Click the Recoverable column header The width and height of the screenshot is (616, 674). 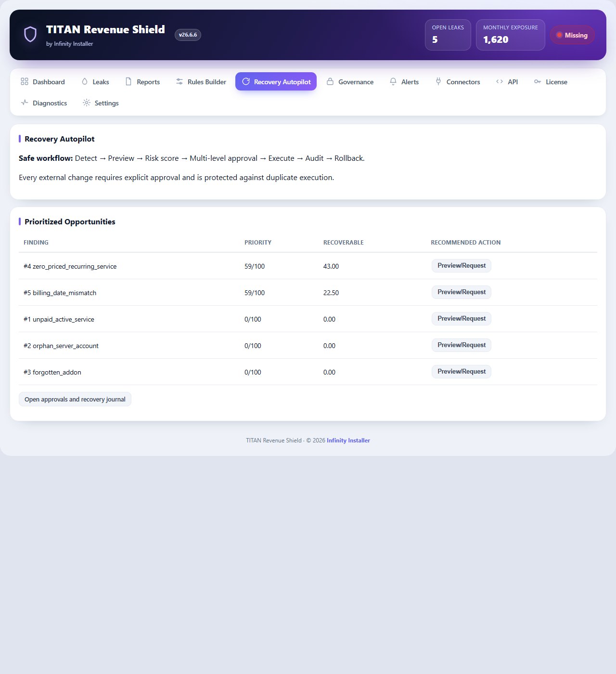tap(344, 243)
